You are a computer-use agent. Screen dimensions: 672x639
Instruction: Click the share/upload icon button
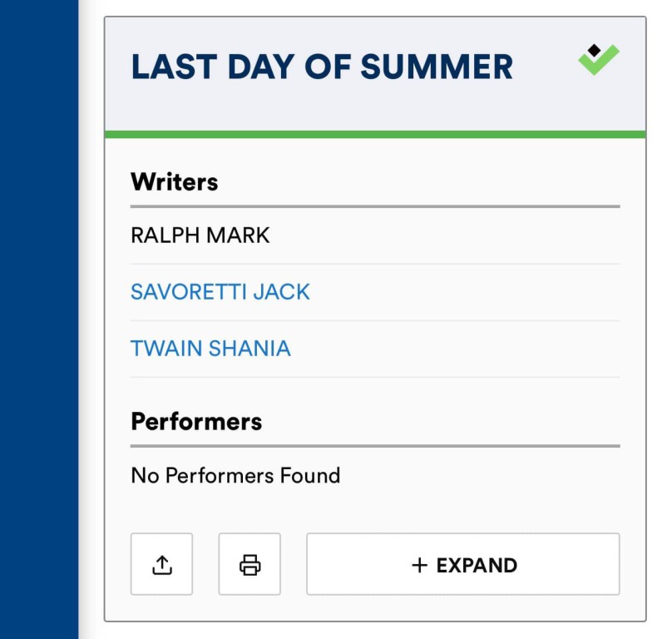pos(161,564)
